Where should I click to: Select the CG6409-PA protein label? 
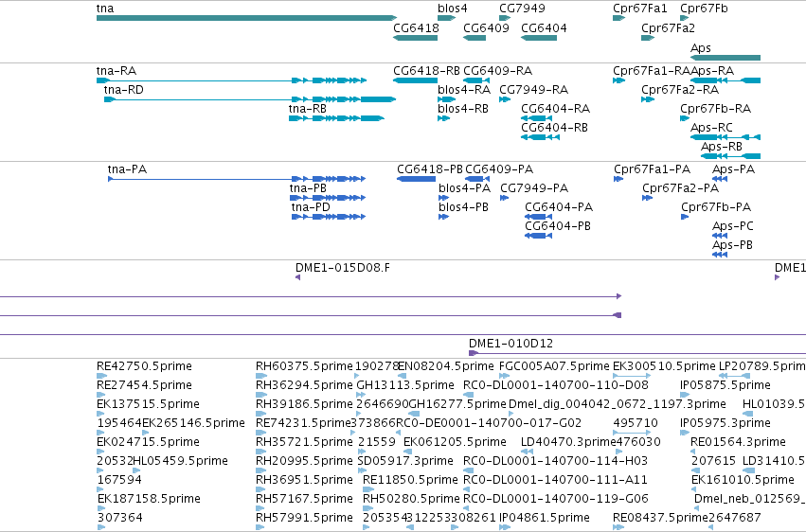[x=499, y=169]
